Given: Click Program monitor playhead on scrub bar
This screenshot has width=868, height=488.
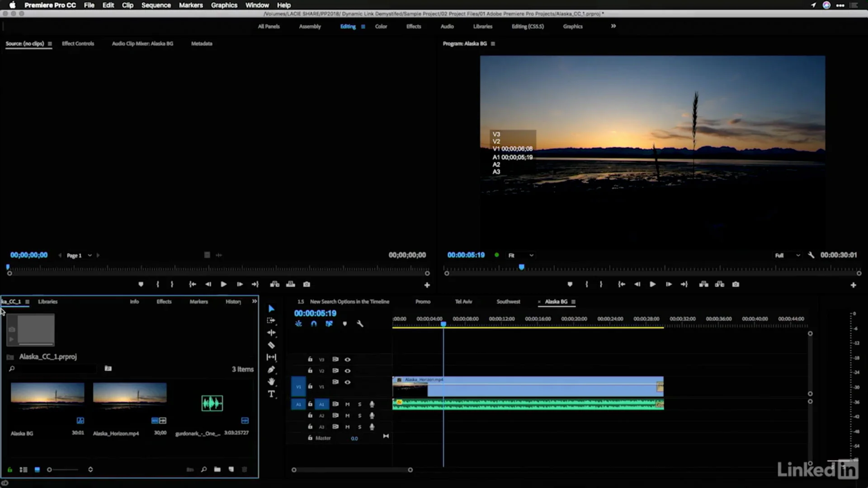Looking at the screenshot, I should 521,267.
